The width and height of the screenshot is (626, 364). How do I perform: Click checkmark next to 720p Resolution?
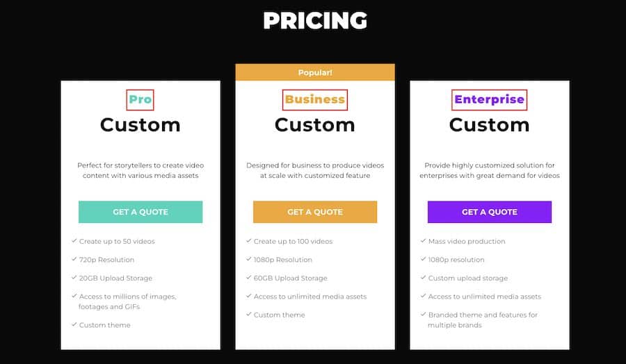point(74,259)
